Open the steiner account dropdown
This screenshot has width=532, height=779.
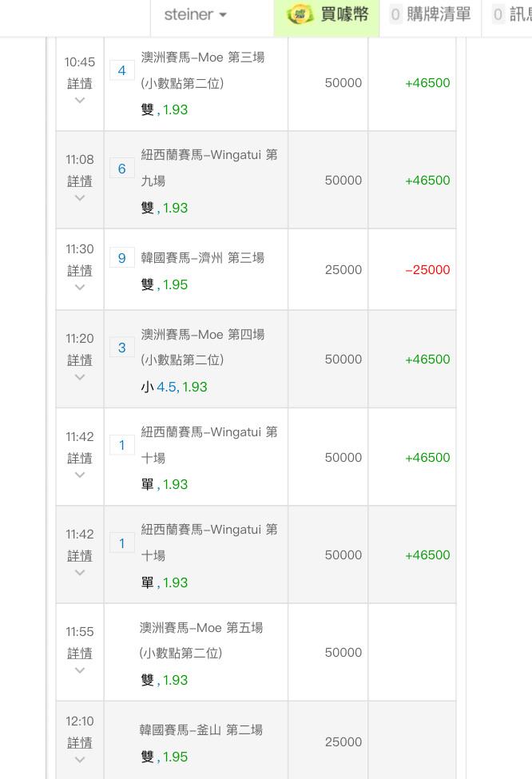tap(195, 14)
